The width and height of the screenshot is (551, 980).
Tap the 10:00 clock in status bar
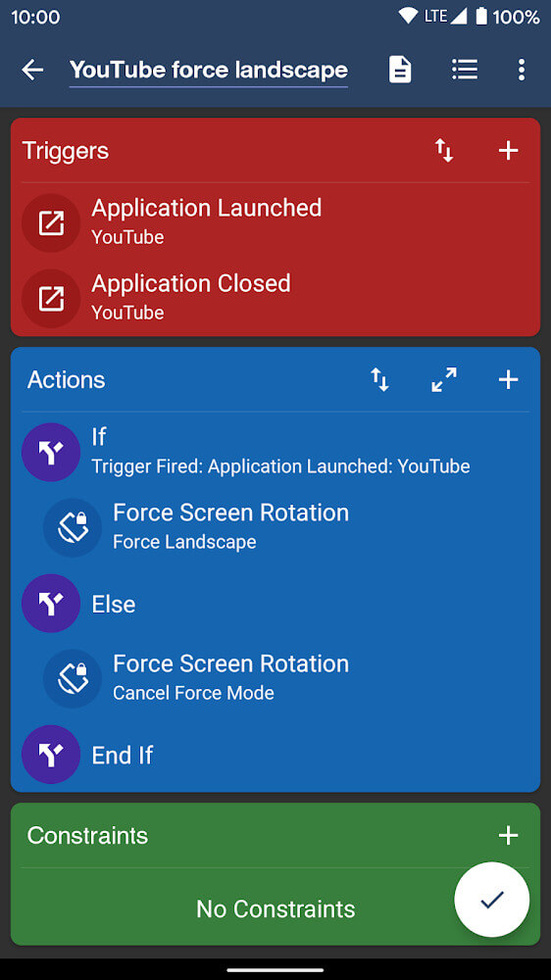35,17
